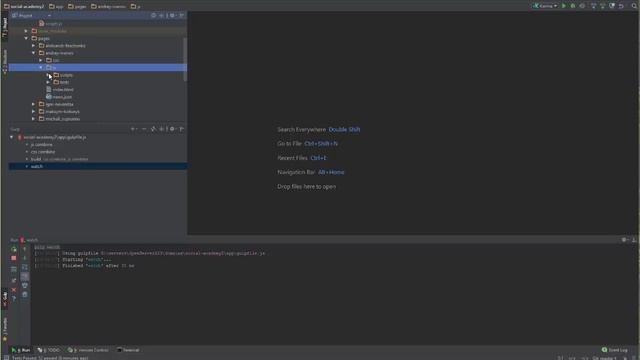Toggle the Structure side tab
The height and width of the screenshot is (360, 640).
(x=4, y=61)
